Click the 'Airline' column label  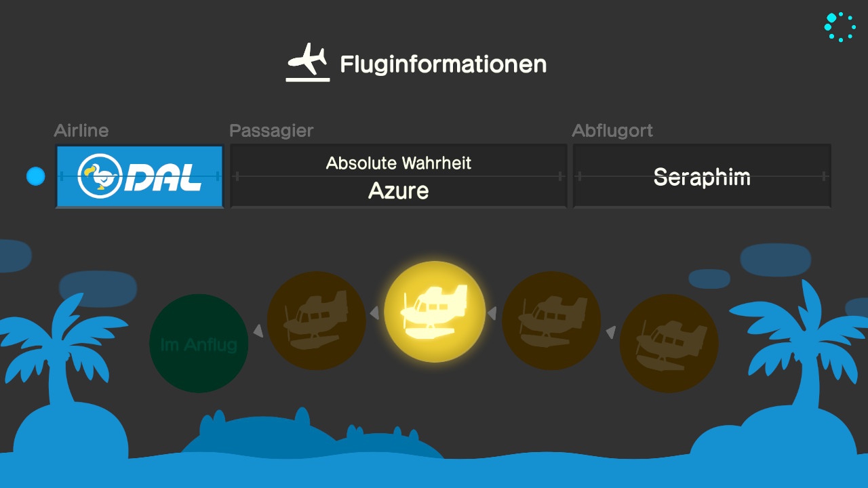(x=81, y=131)
